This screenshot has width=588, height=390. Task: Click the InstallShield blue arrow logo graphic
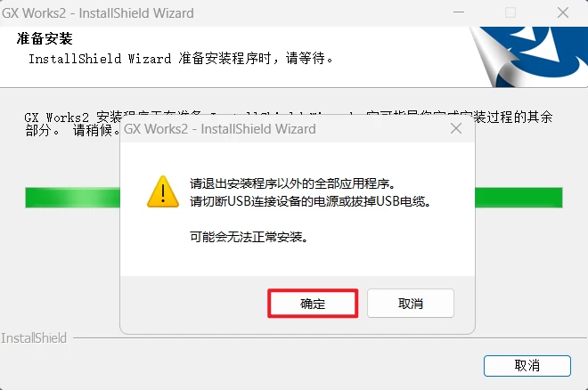528,57
